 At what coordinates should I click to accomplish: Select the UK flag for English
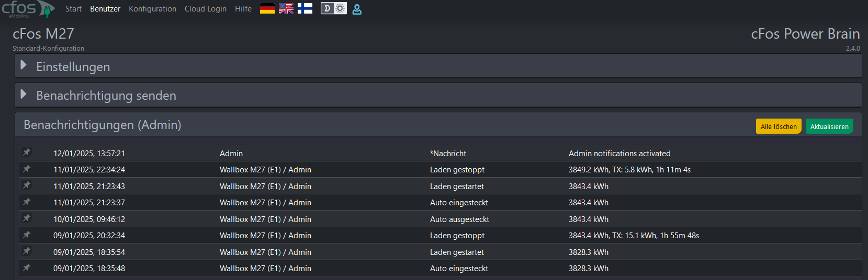286,8
